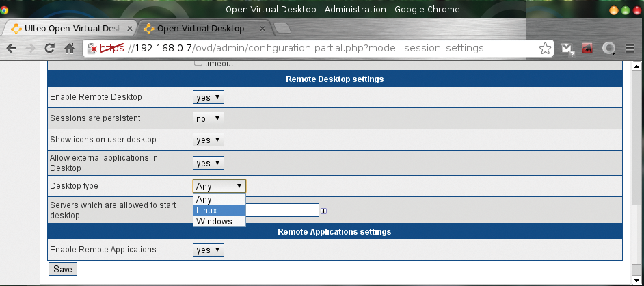Open the Sessions are persistent dropdown

pyautogui.click(x=209, y=118)
